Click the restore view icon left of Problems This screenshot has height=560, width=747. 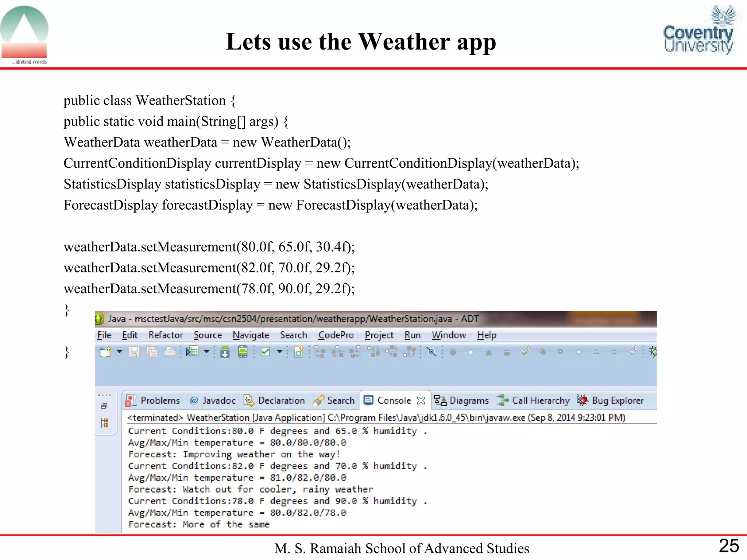104,406
